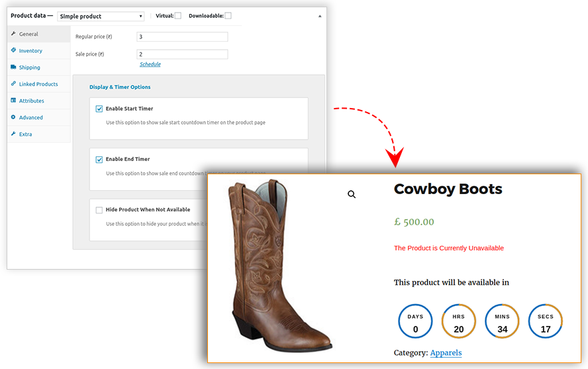Click the Inventory tag icon

click(x=13, y=50)
